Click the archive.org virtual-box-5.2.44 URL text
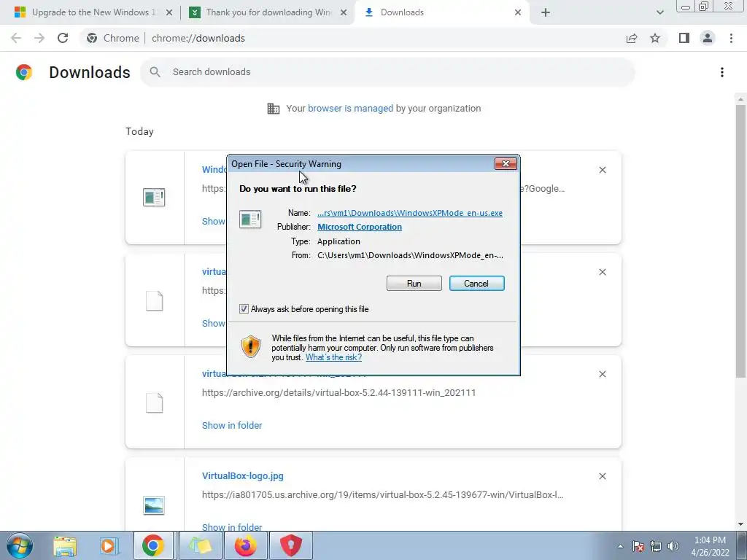 point(338,393)
